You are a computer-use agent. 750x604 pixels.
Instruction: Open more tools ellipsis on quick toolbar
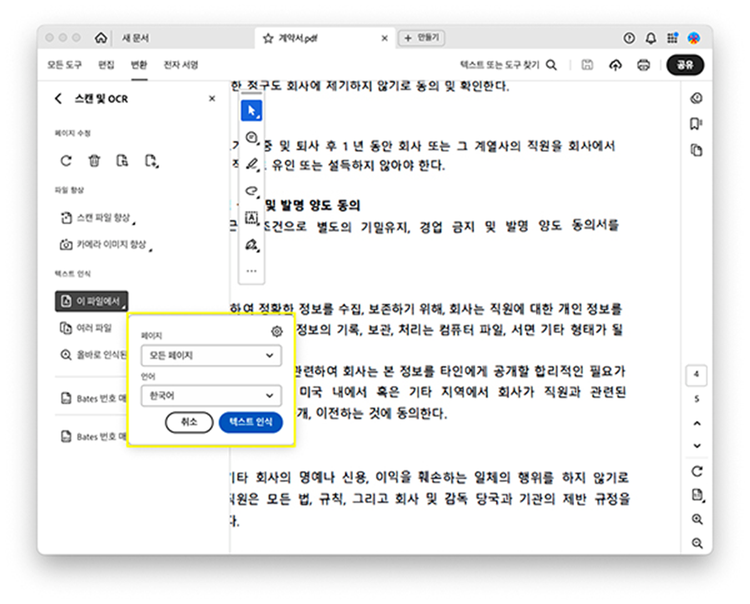coord(252,271)
